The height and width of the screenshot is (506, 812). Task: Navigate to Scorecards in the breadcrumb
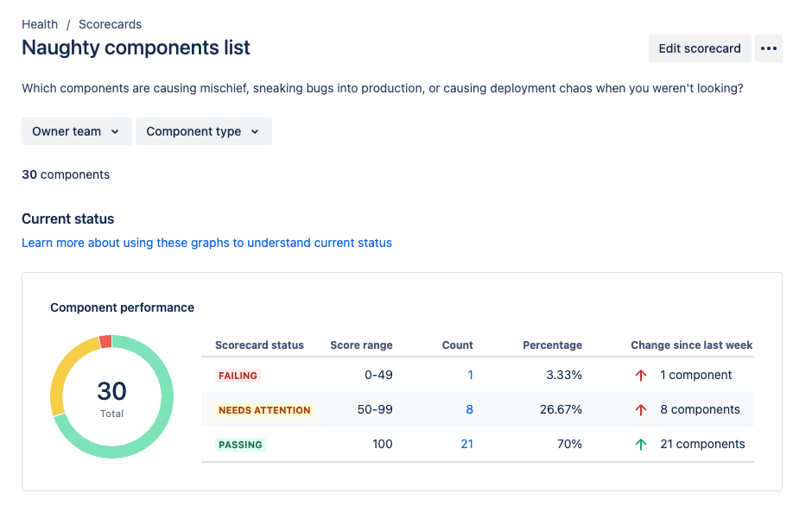point(110,24)
